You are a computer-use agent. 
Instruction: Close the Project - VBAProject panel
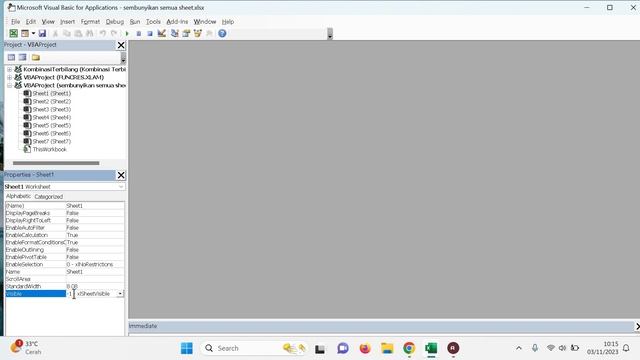[121, 45]
